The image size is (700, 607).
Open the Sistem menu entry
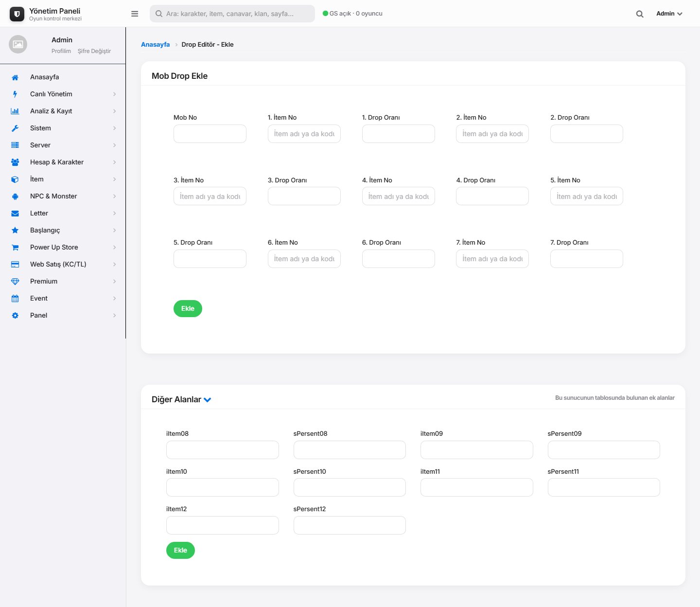point(63,128)
